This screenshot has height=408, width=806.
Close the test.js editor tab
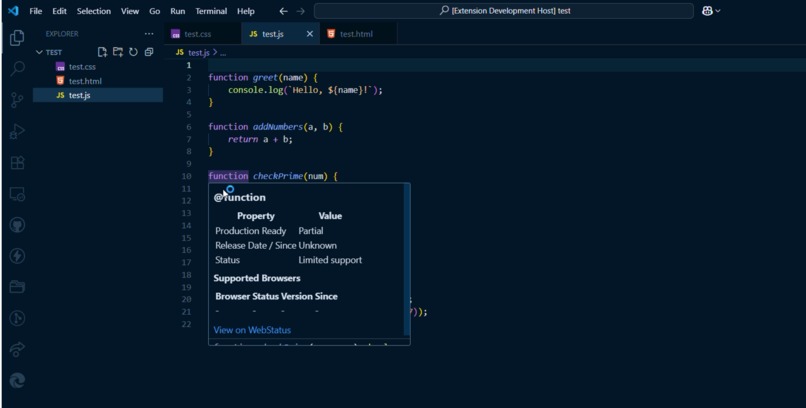[309, 34]
